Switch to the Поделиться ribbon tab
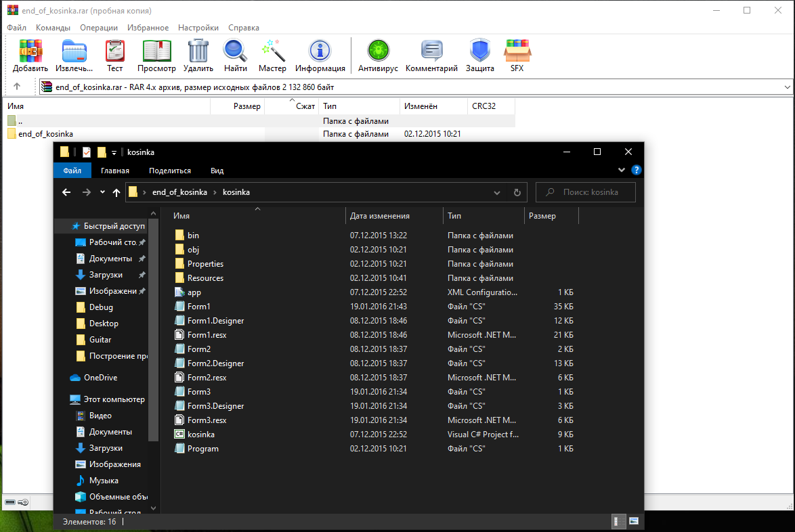The width and height of the screenshot is (795, 532). point(170,171)
